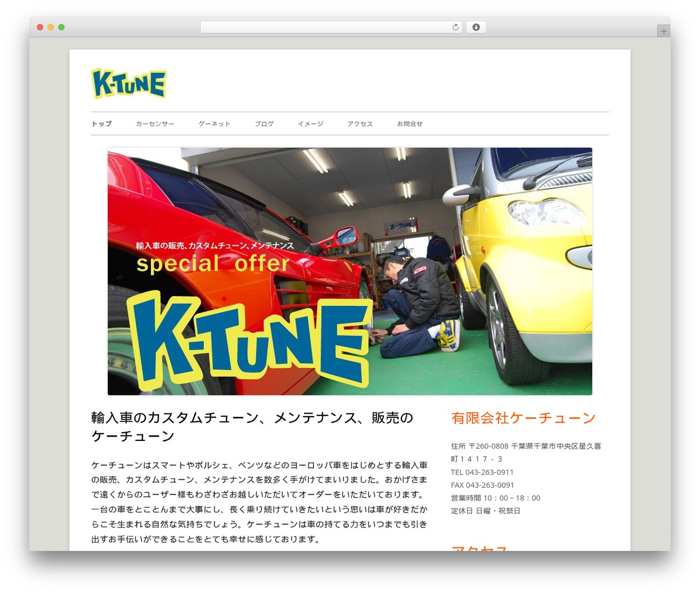Click the heading 輸入車のカスタムチューン、メンテナンス、販売のケーチューン
700x593 pixels.
pos(253,427)
